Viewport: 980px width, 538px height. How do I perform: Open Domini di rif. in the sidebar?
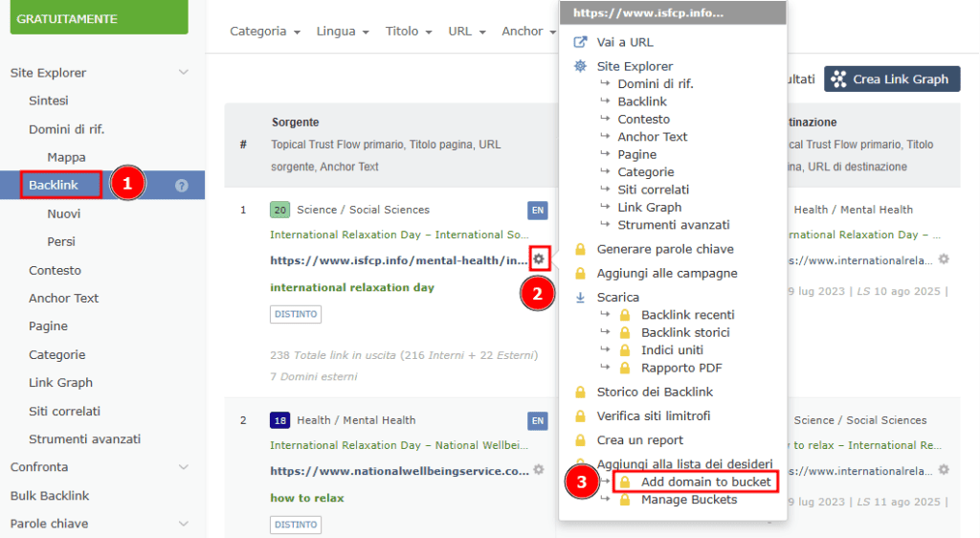coord(66,129)
